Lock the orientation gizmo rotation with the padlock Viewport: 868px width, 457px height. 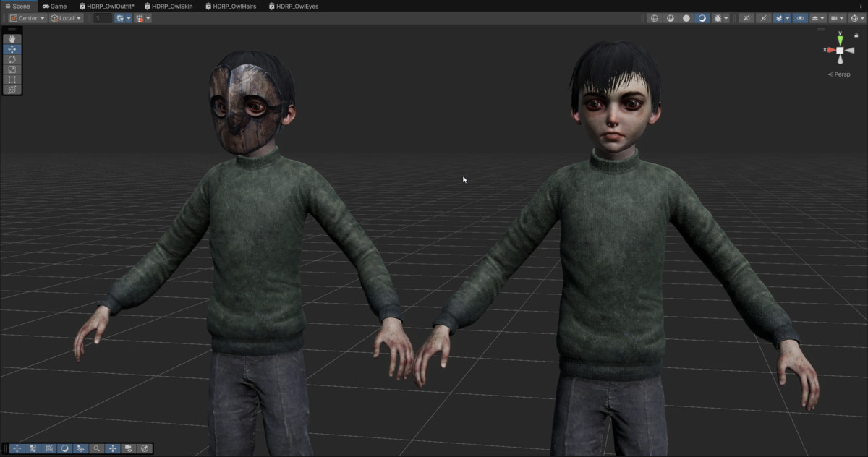pyautogui.click(x=856, y=35)
